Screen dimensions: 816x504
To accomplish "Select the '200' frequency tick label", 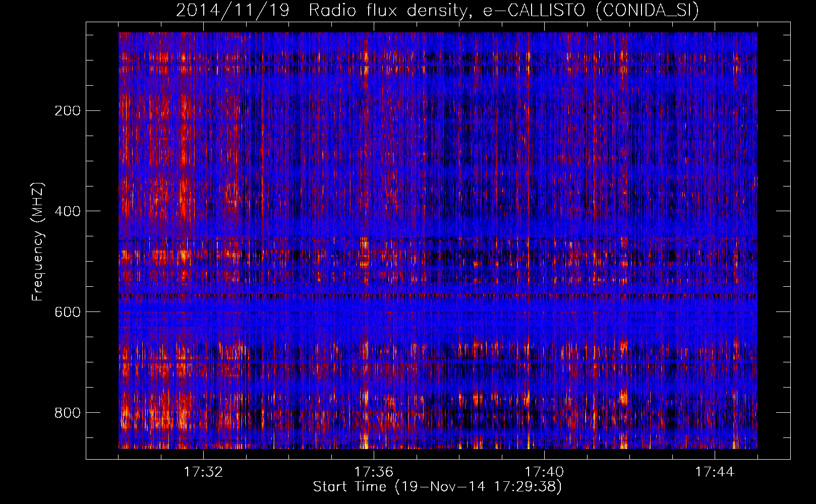I will (x=68, y=111).
